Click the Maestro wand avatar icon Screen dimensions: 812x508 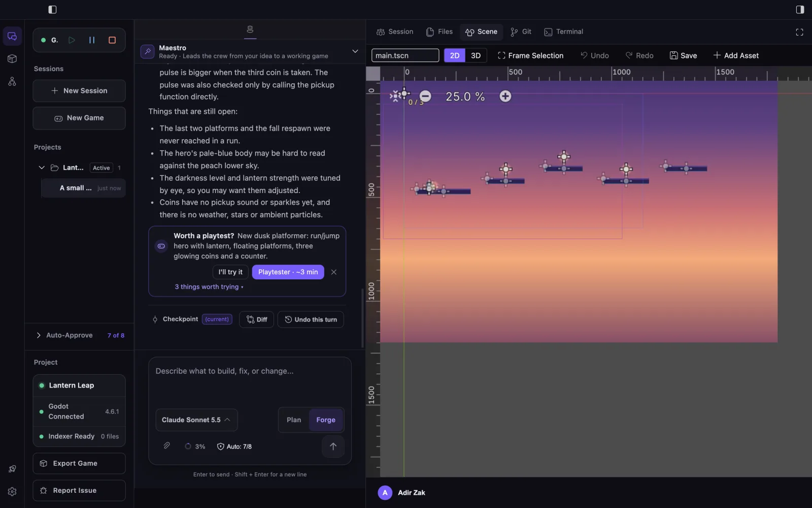[x=147, y=51]
